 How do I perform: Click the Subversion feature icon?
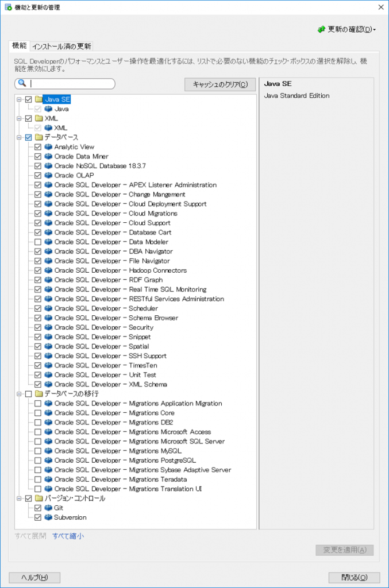tap(48, 517)
